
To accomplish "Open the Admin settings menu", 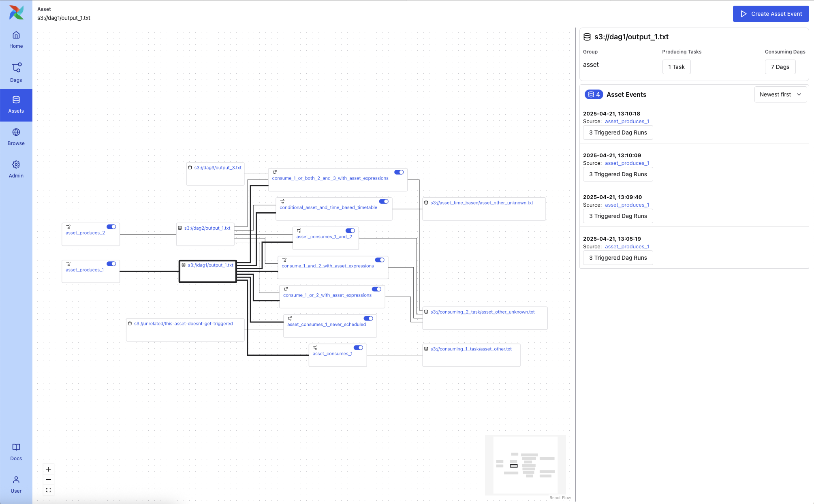I will point(16,169).
